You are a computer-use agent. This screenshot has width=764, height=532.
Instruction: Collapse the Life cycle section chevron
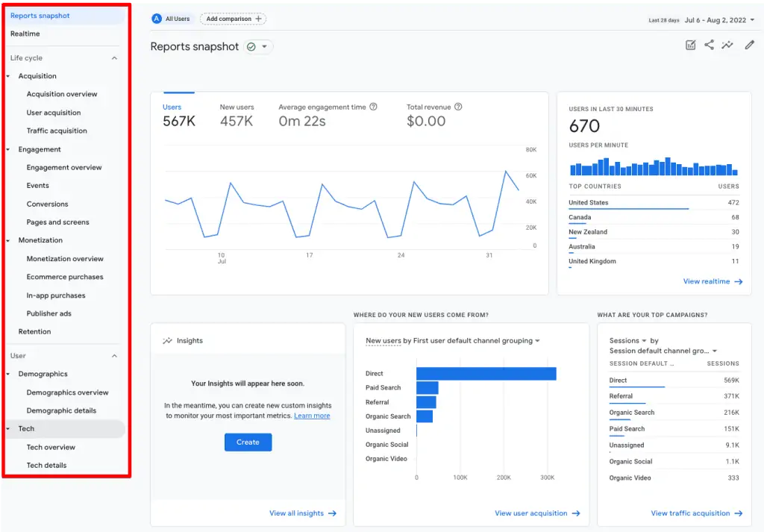(x=114, y=58)
